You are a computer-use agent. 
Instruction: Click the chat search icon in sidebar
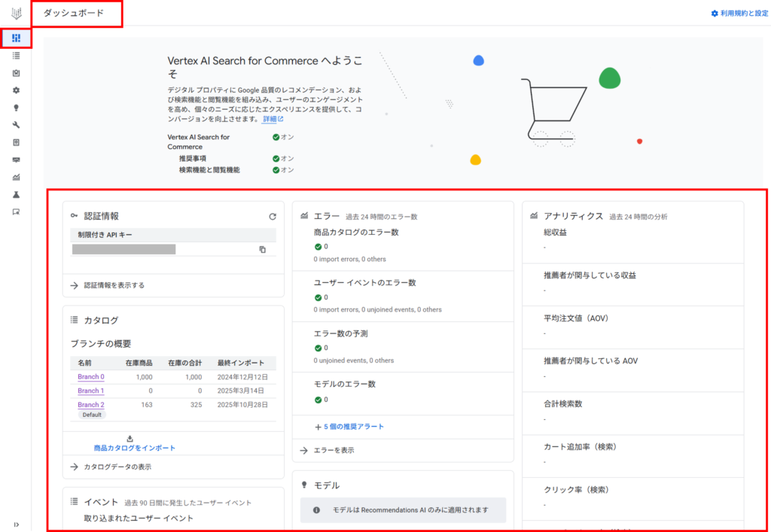(17, 211)
